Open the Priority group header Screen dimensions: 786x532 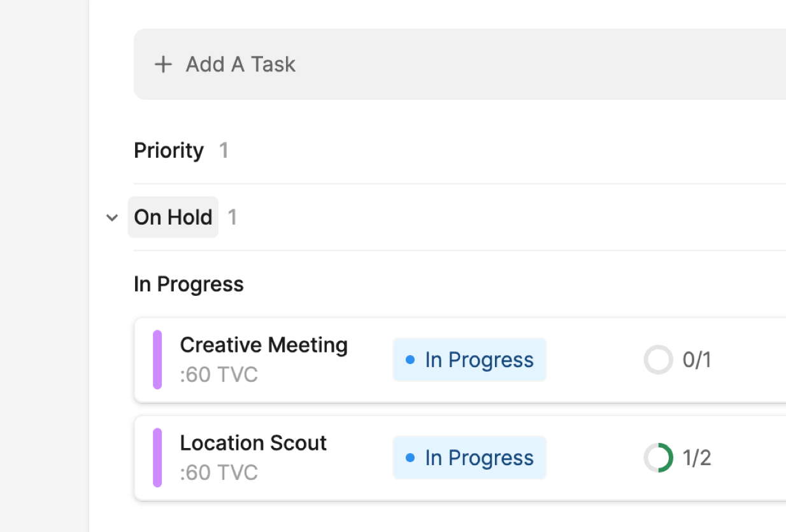click(x=169, y=151)
